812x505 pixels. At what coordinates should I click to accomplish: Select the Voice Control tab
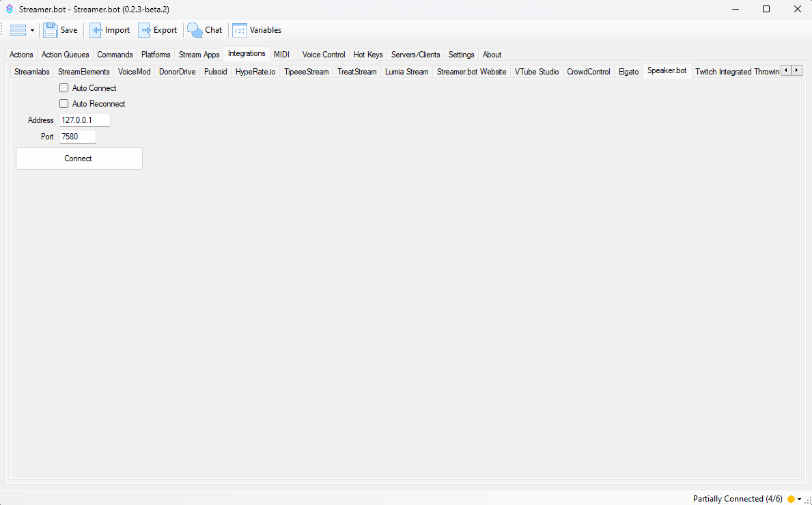click(x=324, y=55)
